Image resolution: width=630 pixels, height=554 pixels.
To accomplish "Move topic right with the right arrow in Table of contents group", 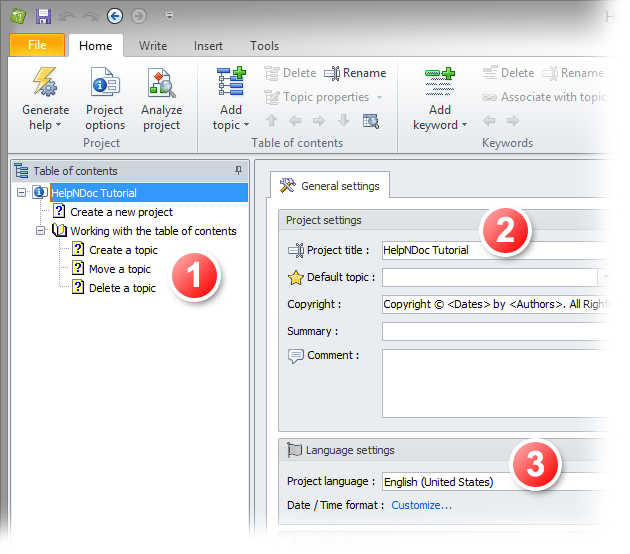I will (x=319, y=120).
